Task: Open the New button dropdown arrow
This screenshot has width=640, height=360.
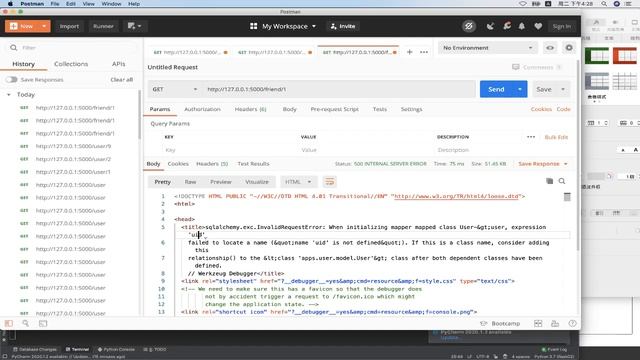Action: [x=44, y=26]
